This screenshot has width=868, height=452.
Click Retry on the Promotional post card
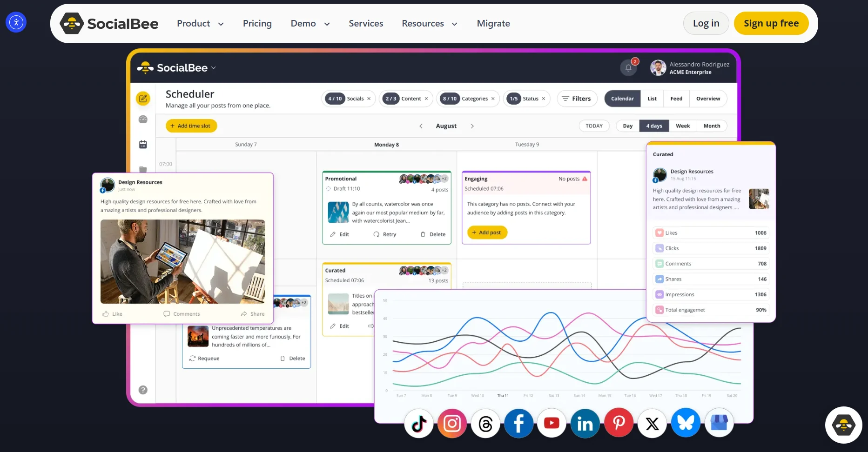[385, 234]
